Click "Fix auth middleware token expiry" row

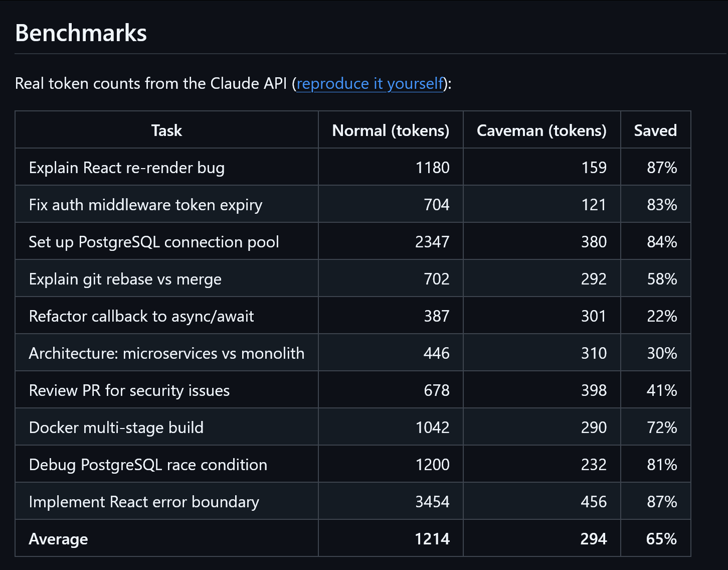(x=145, y=205)
